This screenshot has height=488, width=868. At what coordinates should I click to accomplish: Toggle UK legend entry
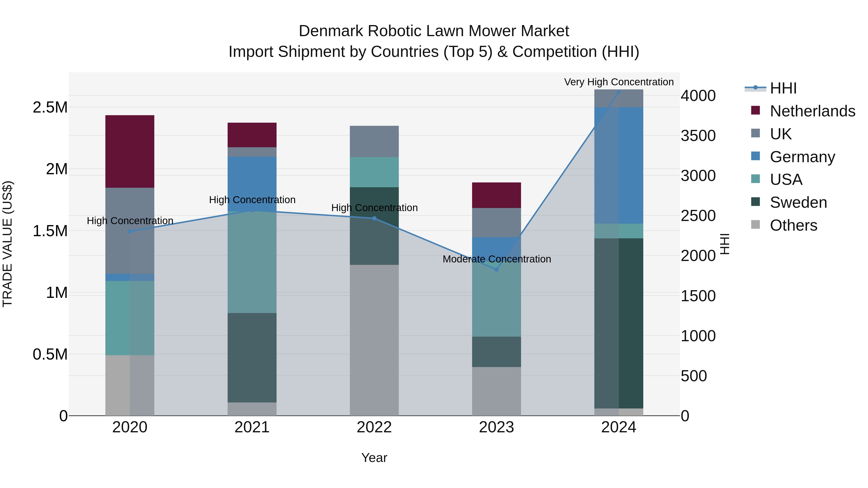(771, 134)
